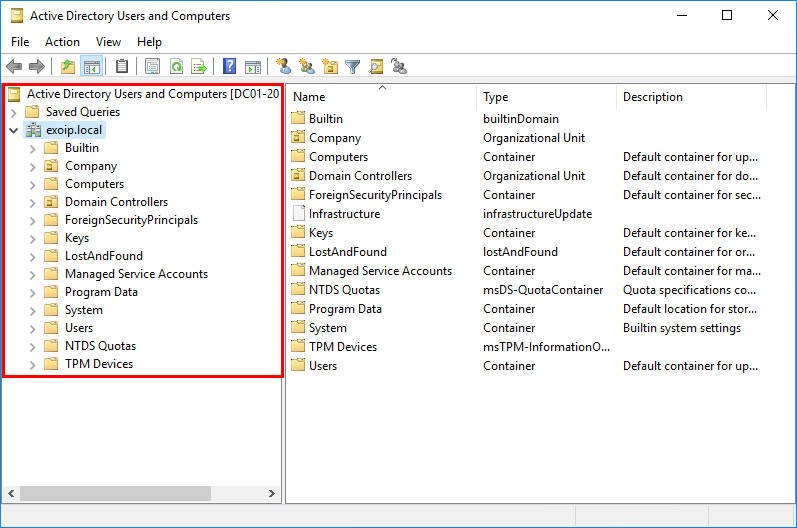Click the 'Builtin system settings' description cell

click(x=682, y=328)
